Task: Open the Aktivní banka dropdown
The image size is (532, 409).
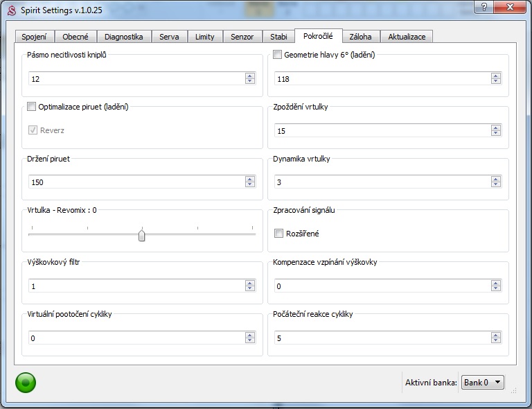Action: (483, 382)
